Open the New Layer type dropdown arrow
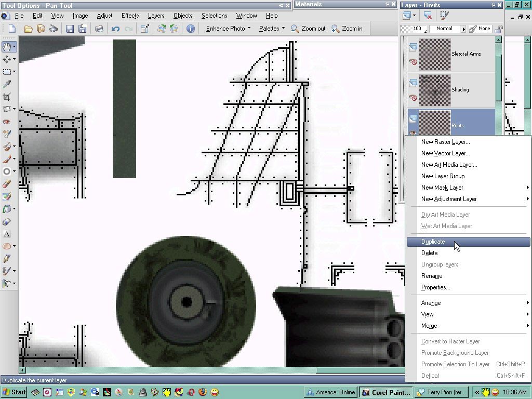This screenshot has height=399, width=532. click(x=414, y=15)
